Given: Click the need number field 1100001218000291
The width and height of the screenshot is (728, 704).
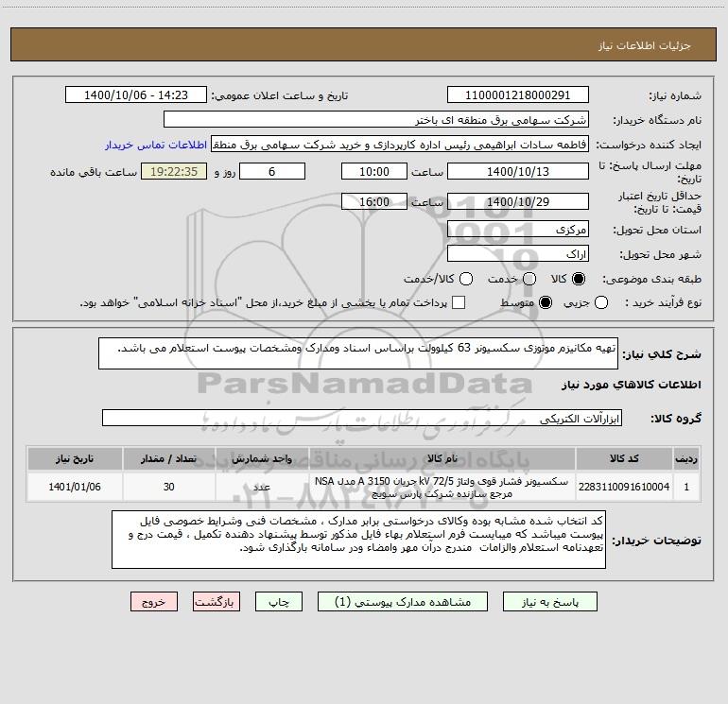Looking at the screenshot, I should (x=518, y=95).
